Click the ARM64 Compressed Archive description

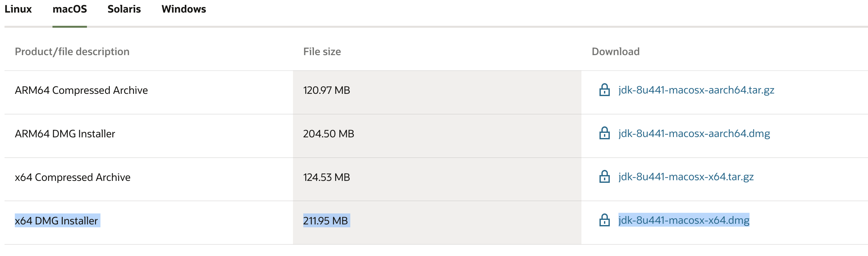[81, 90]
